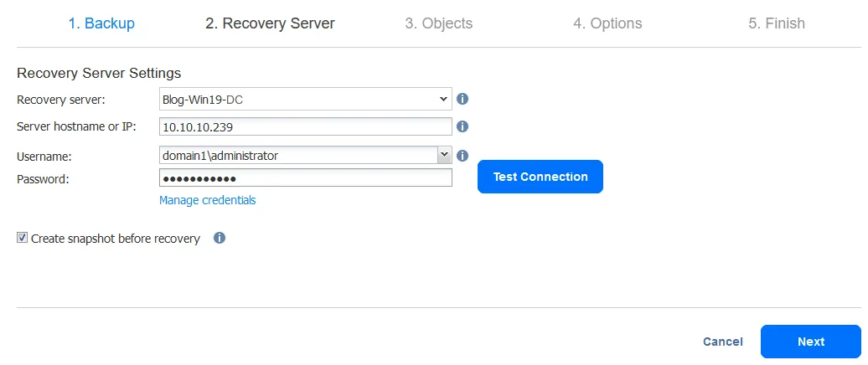868x365 pixels.
Task: Focus the Server hostname or IP field
Action: tap(306, 126)
